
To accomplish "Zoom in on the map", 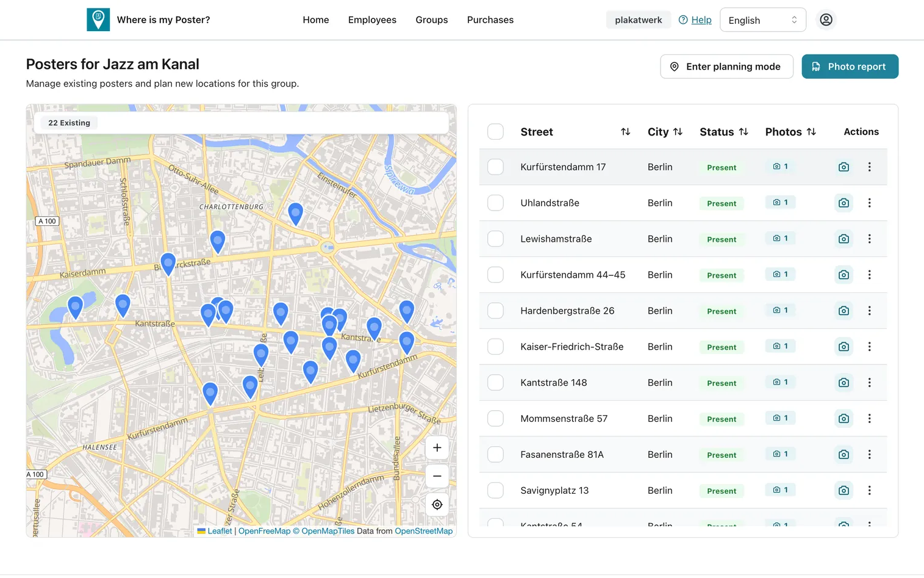I will point(437,448).
